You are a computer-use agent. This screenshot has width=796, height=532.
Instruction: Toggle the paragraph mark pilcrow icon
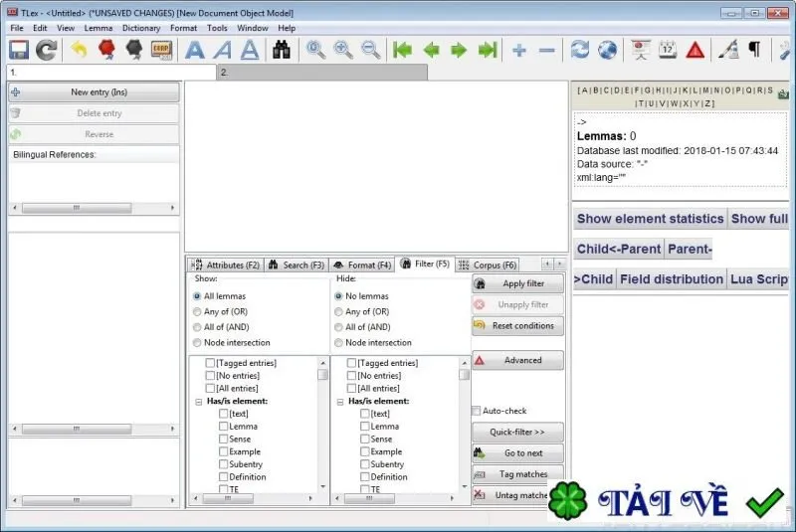[755, 49]
